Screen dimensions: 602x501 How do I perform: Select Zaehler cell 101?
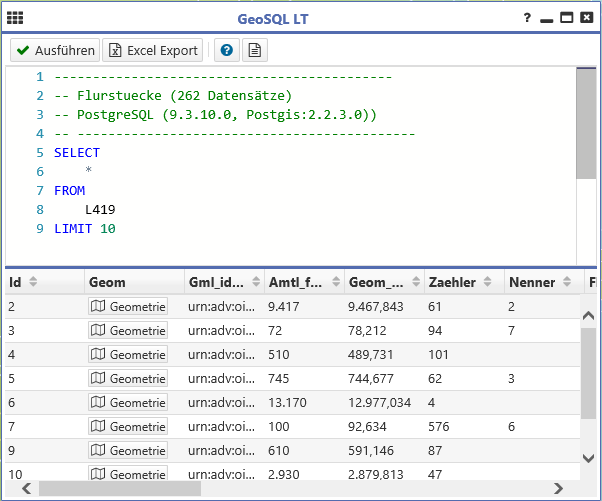coord(438,354)
